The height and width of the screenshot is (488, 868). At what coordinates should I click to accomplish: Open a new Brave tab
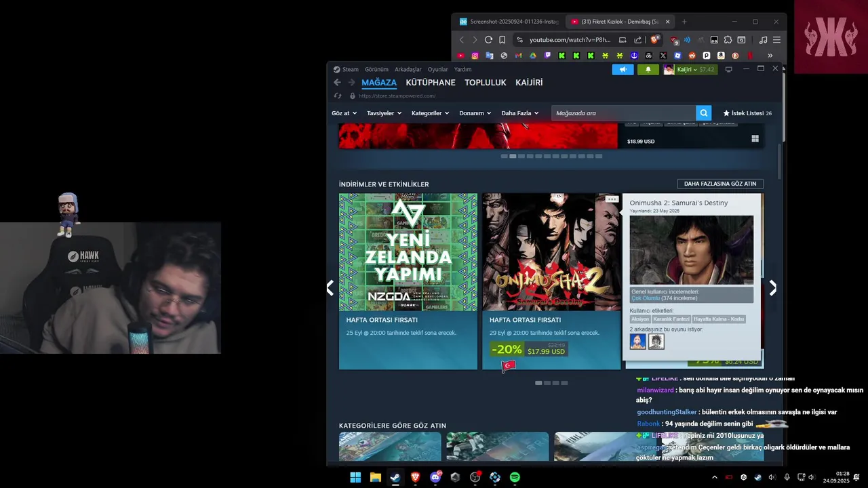click(x=684, y=22)
